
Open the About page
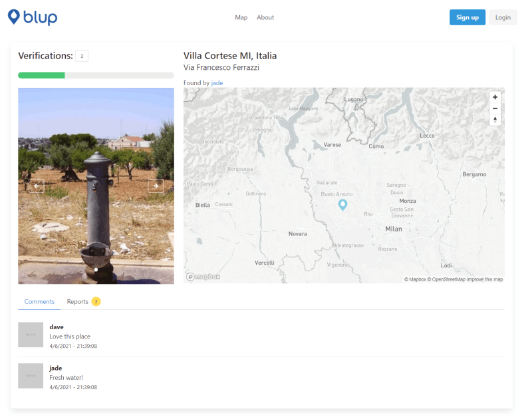pos(265,17)
